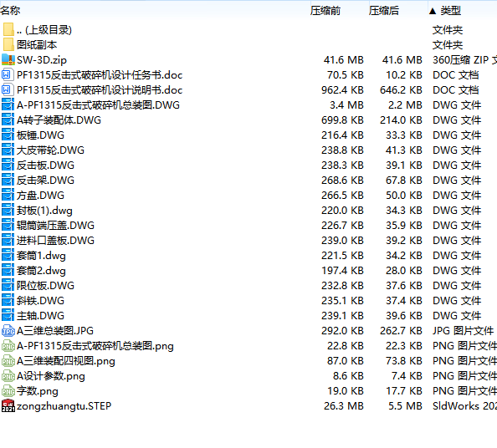Select the 封板(1).dwg file name

44,211
